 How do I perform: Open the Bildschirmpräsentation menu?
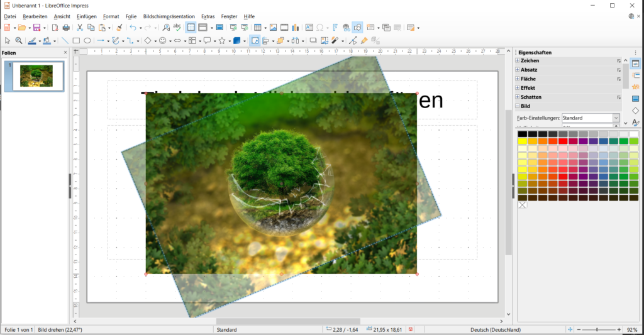pos(169,16)
